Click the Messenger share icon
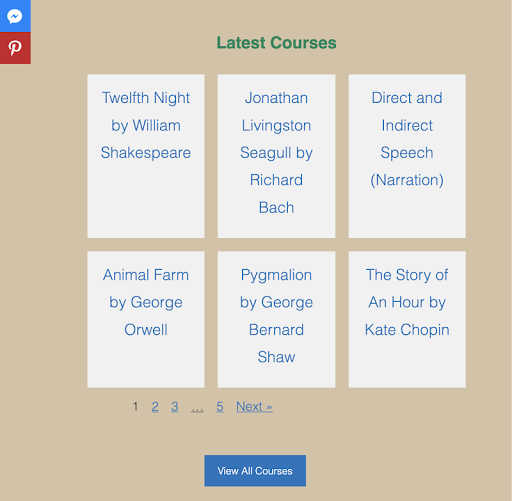 point(15,16)
